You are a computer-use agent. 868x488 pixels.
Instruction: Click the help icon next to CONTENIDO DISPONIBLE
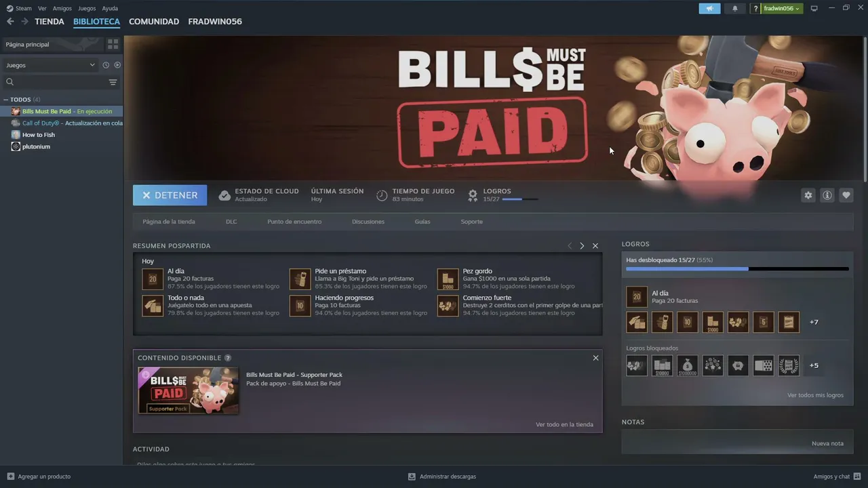(x=228, y=358)
